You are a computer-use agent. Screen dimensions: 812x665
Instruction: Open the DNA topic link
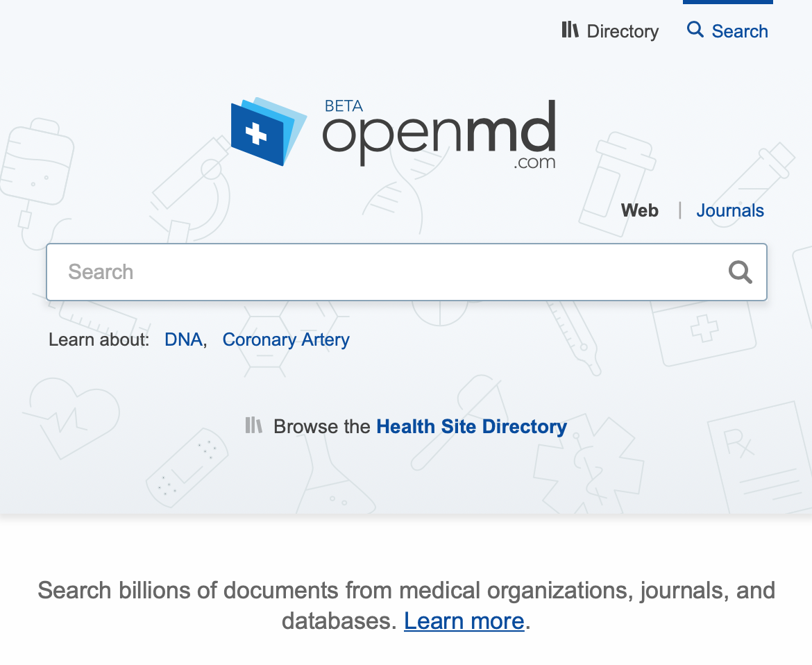point(183,339)
